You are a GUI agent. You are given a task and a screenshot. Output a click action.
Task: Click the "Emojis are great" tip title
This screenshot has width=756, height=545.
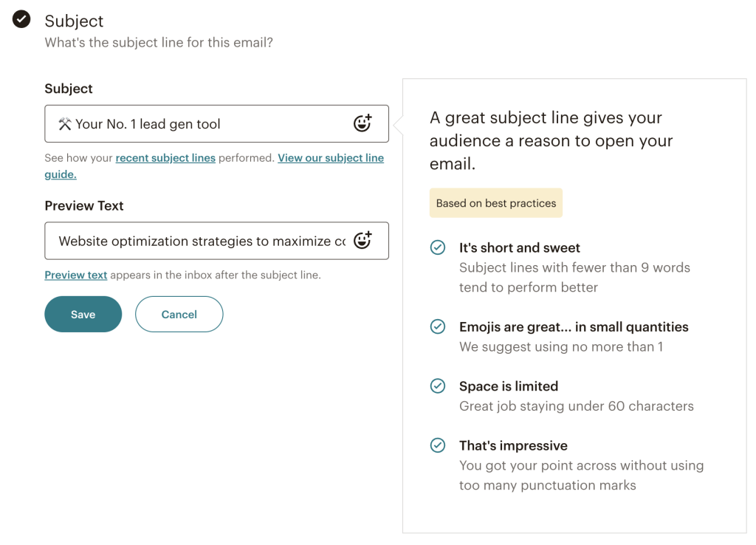pos(574,326)
